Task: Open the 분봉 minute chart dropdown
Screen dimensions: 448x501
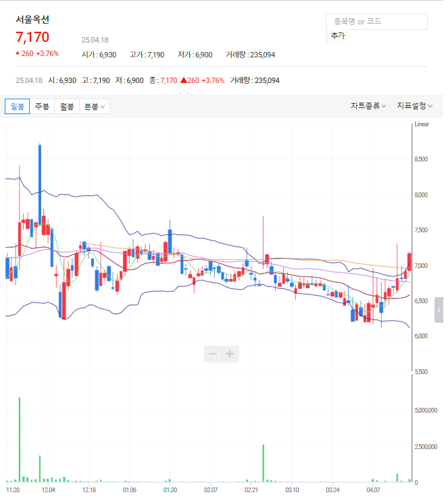Action: [x=95, y=107]
